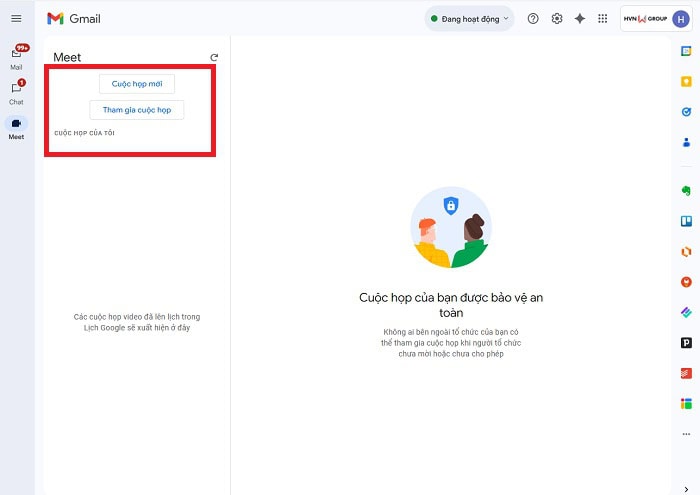The image size is (700, 495).
Task: Expand the Đang hoạt động status dropdown
Action: [469, 18]
